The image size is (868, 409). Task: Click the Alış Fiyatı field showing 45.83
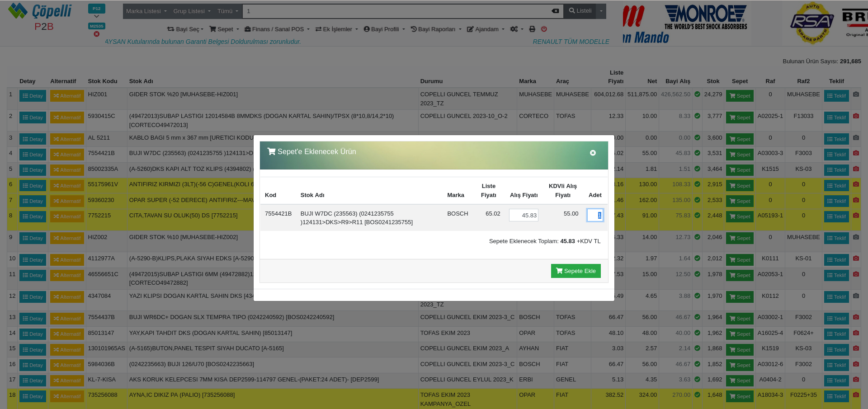point(524,215)
